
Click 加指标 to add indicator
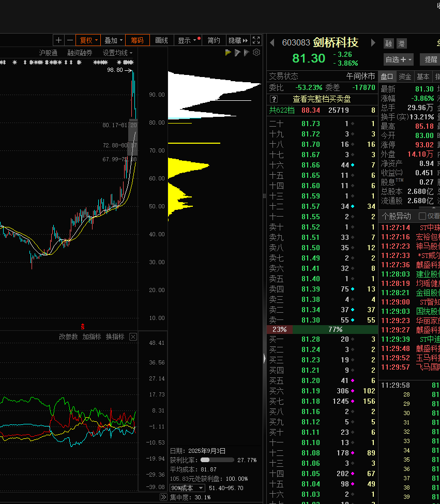tap(92, 337)
